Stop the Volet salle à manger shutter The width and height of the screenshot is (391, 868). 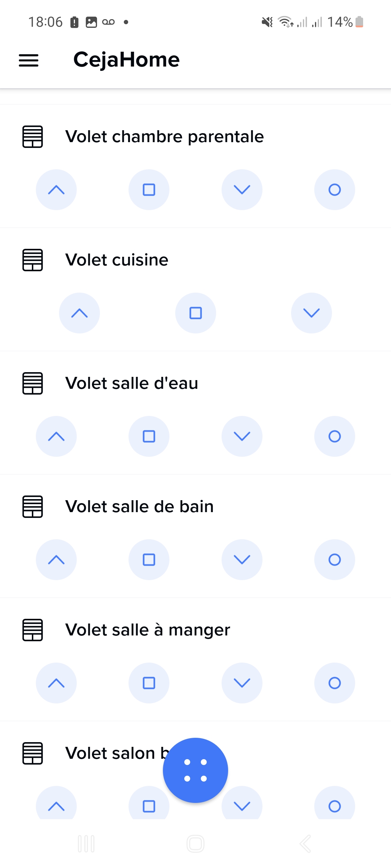(x=149, y=683)
